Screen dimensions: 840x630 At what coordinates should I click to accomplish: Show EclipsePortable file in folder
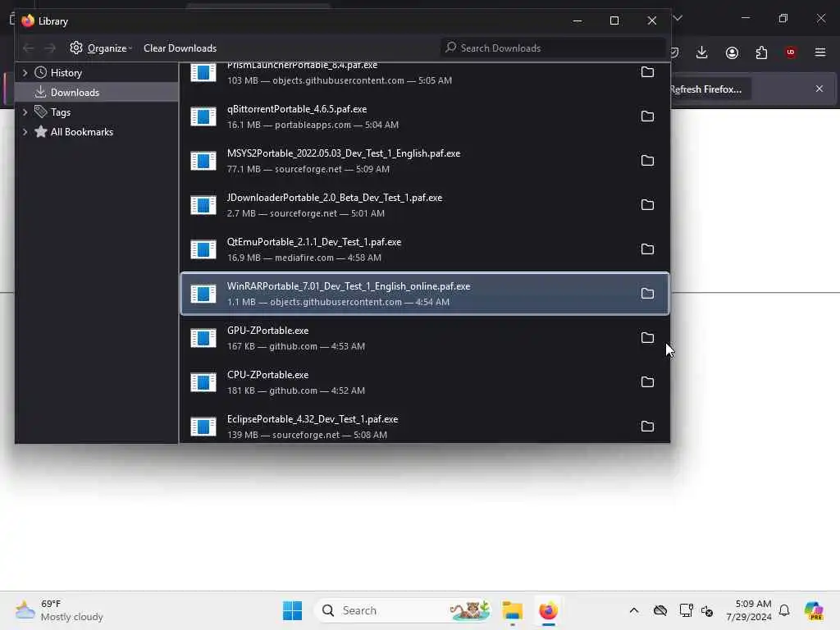click(x=647, y=427)
